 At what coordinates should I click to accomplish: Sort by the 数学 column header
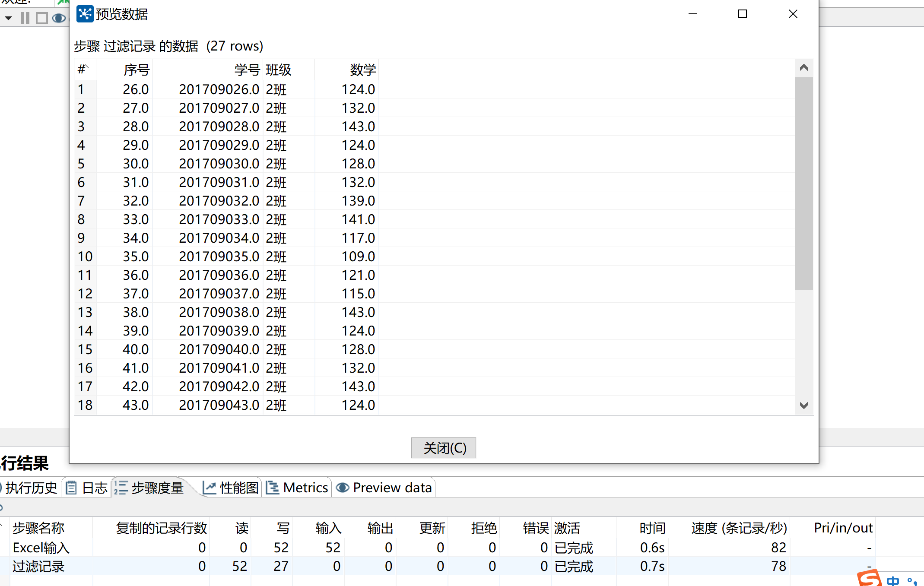tap(362, 70)
